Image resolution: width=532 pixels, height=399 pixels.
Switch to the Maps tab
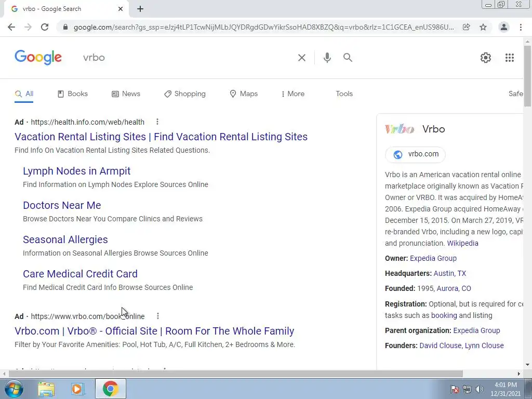coord(244,94)
